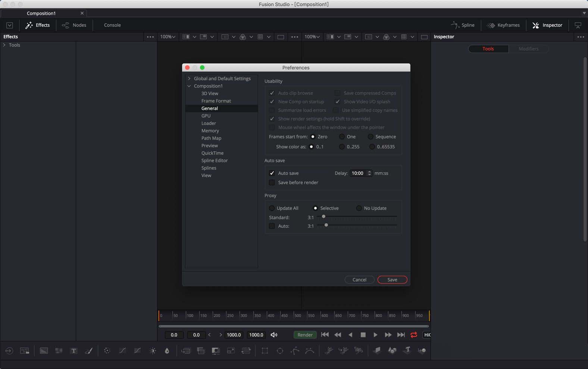
Task: Click the green Render button
Action: pos(305,335)
